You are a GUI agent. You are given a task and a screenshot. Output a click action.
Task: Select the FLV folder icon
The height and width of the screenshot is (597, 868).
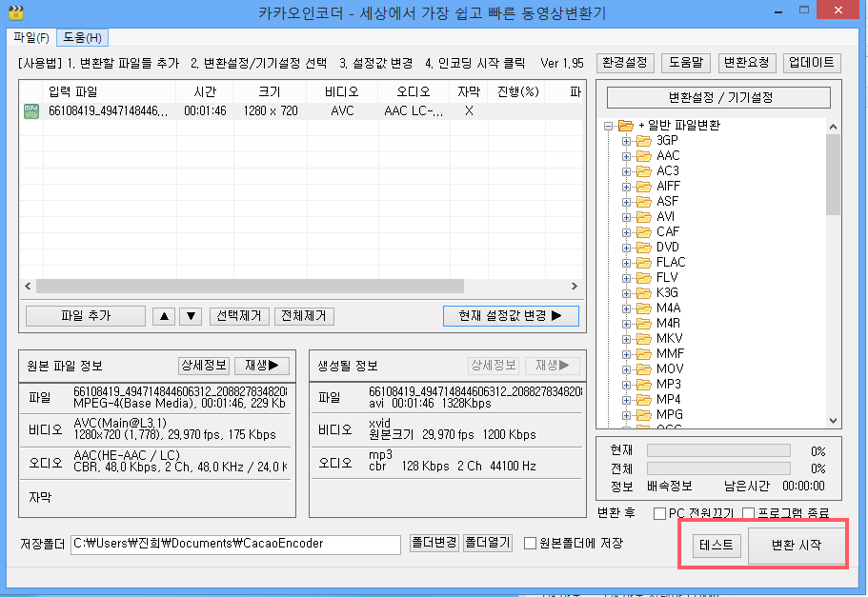tap(643, 278)
